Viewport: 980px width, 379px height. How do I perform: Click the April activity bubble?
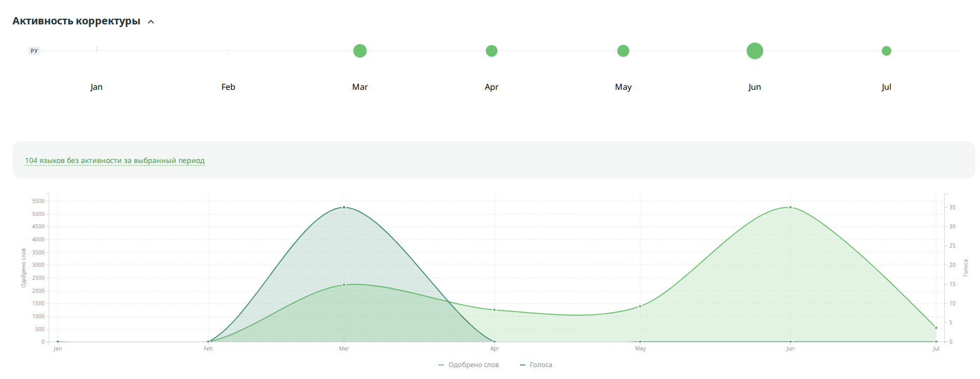[492, 51]
